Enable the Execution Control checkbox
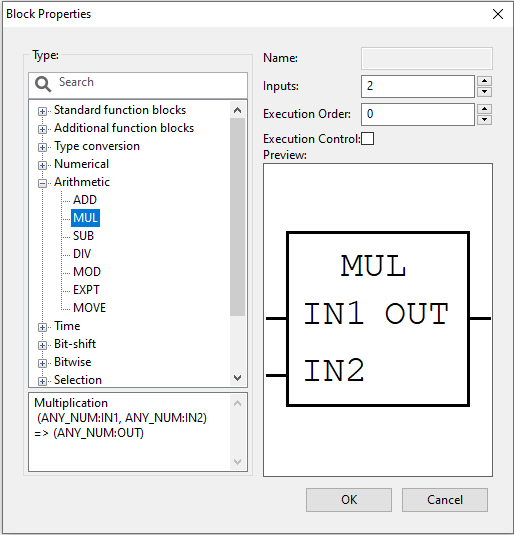 368,139
